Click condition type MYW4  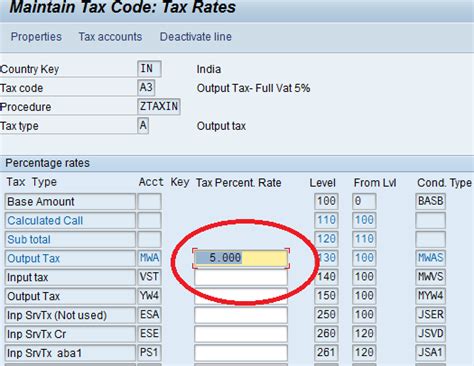click(430, 296)
